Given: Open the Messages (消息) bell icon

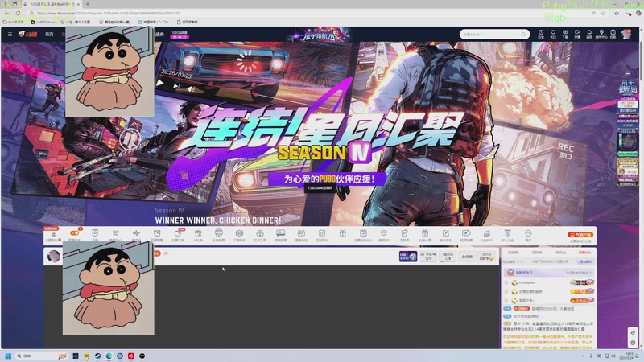Looking at the screenshot, I should tap(589, 34).
